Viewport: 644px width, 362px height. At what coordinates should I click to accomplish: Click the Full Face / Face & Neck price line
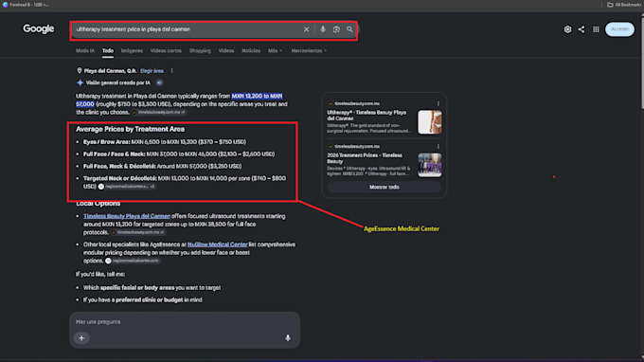click(179, 154)
